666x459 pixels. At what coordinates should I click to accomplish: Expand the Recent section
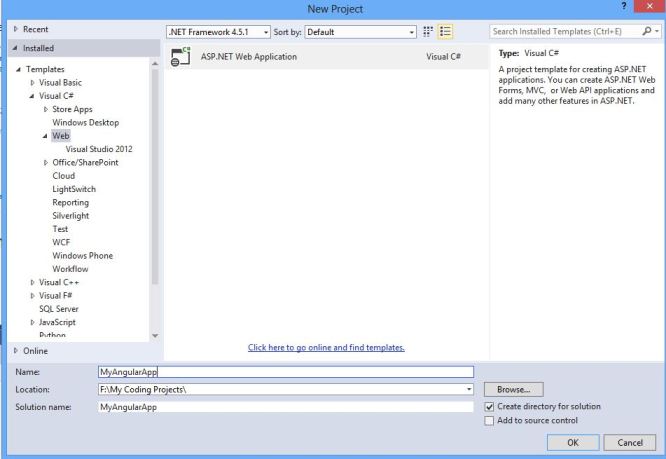pyautogui.click(x=16, y=29)
